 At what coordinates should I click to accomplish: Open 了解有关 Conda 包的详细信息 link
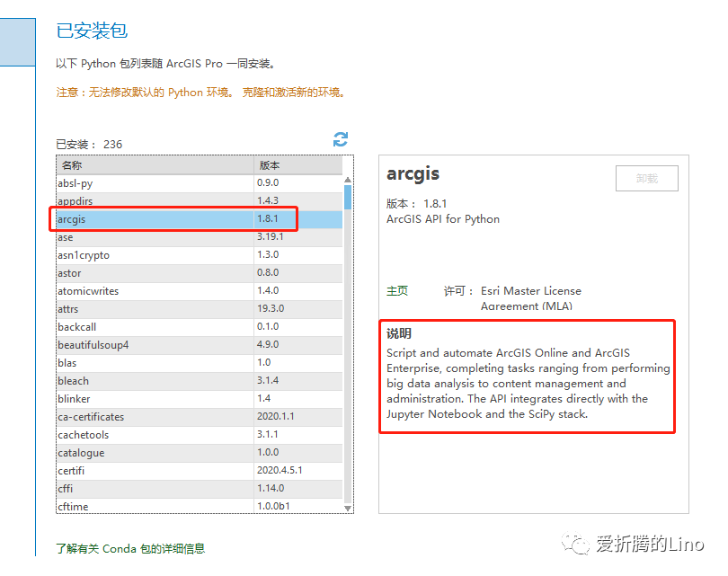point(130,549)
